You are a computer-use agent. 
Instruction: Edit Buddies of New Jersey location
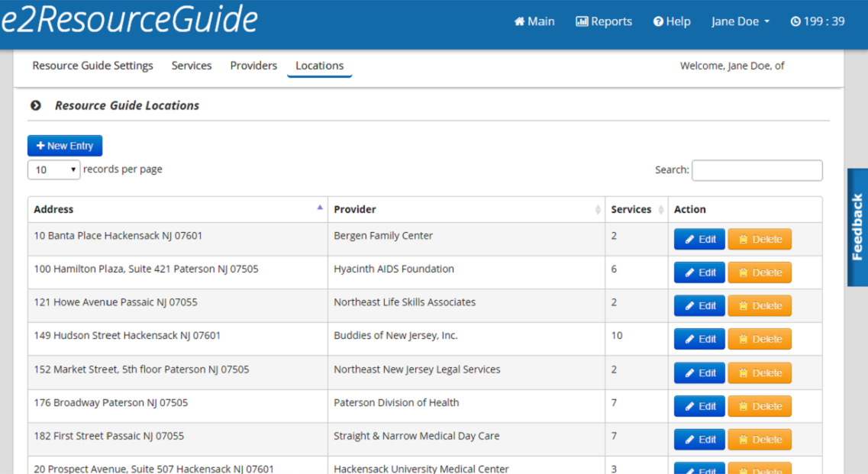point(699,339)
